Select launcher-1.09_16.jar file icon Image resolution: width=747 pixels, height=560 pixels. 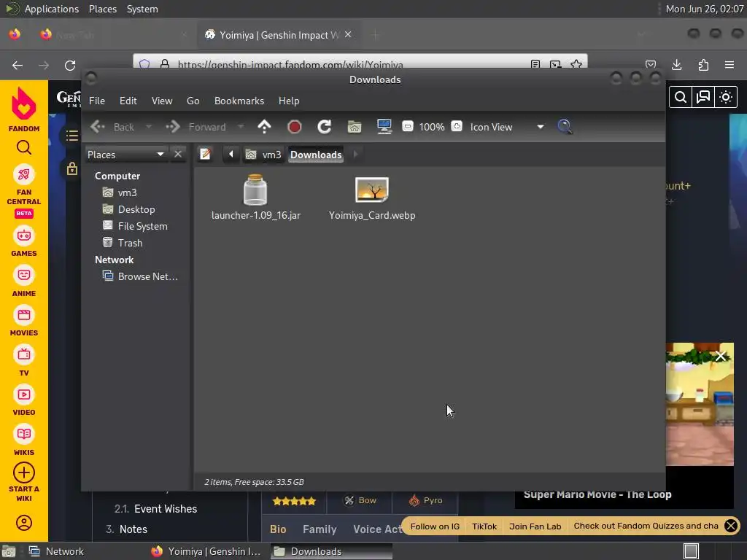pyautogui.click(x=256, y=190)
